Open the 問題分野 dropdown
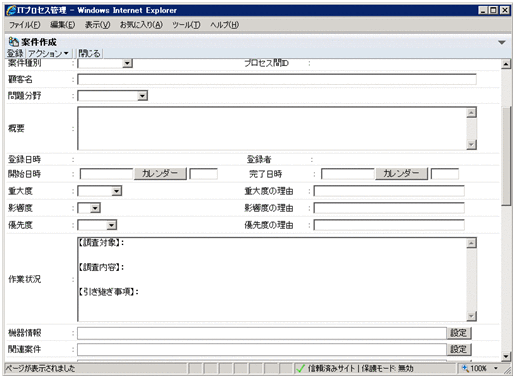The width and height of the screenshot is (517, 380). tap(142, 96)
